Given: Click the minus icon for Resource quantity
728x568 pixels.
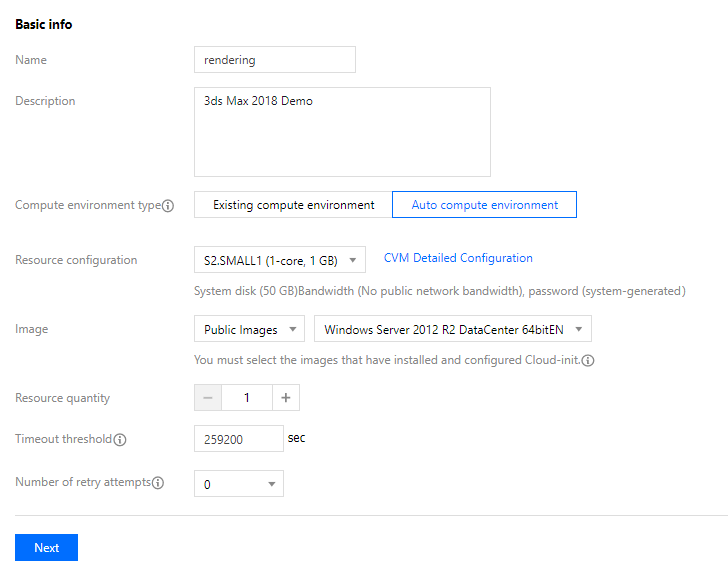Looking at the screenshot, I should point(208,398).
